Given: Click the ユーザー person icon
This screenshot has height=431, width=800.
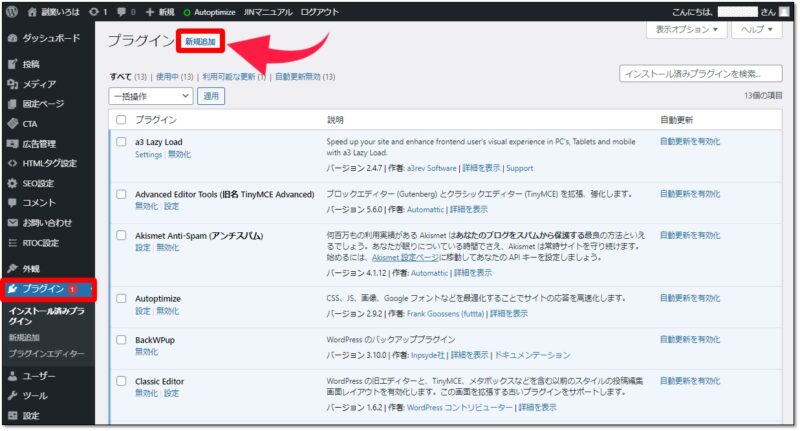Looking at the screenshot, I should (13, 376).
